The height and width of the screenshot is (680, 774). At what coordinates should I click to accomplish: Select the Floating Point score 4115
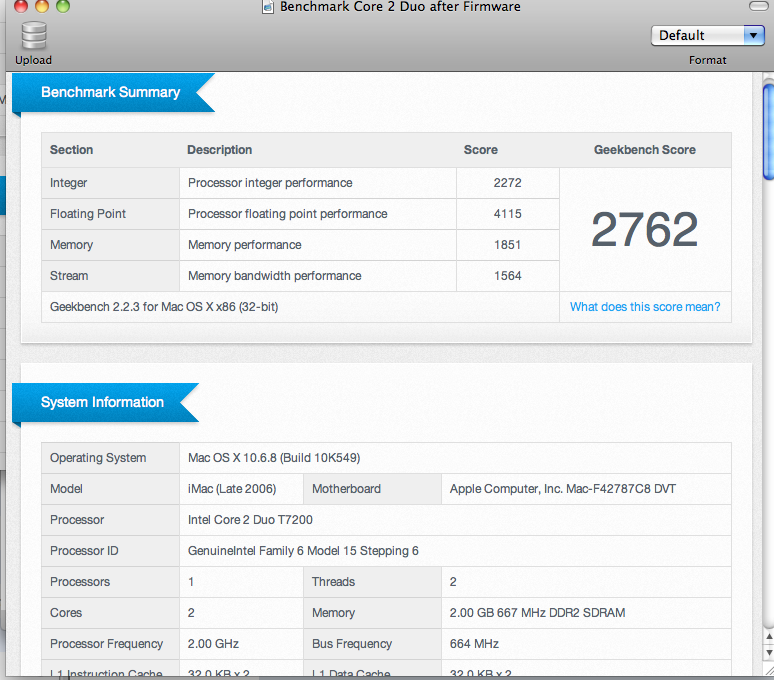[x=507, y=214]
